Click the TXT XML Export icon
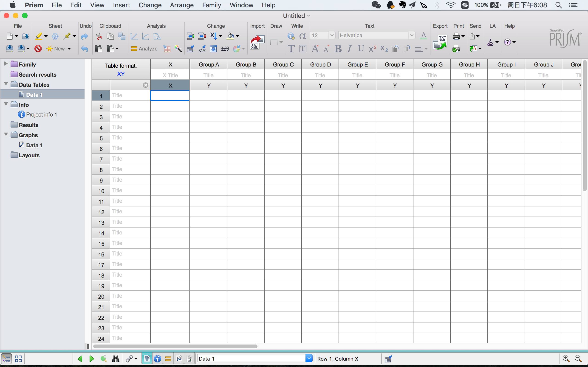 pos(440,42)
